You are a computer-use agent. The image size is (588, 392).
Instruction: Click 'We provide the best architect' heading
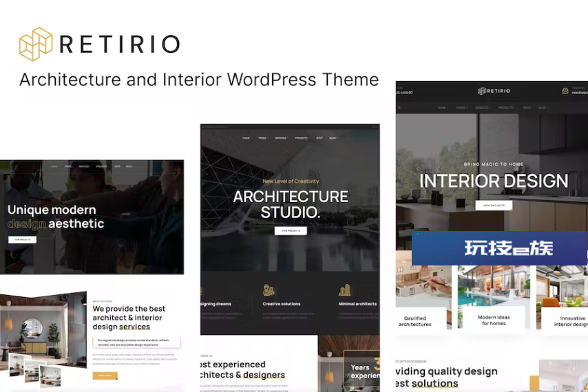coord(129,318)
